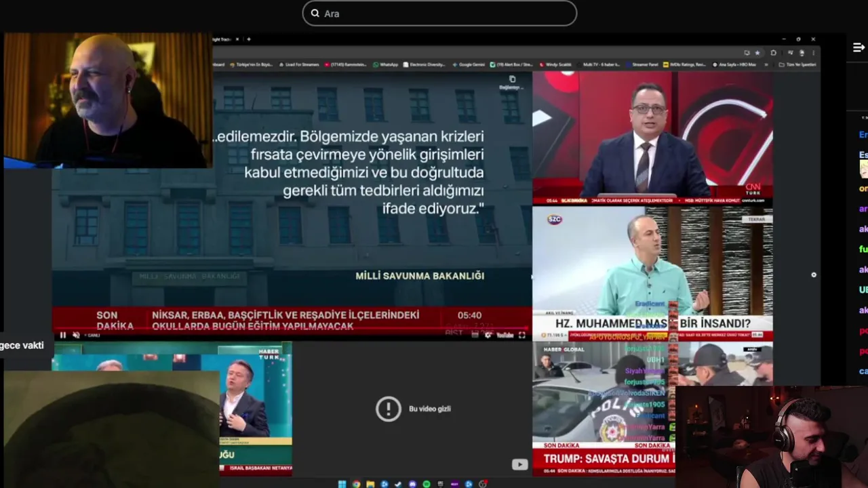Click the Milli Savunma Bakanlığı caption
Screen dimensions: 868x488
pos(420,276)
